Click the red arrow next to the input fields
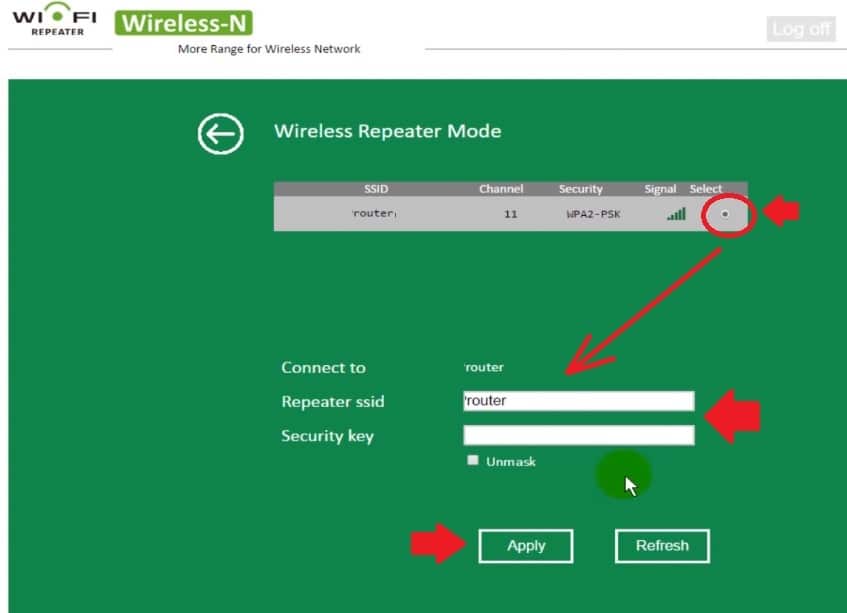The image size is (847, 613). pyautogui.click(x=733, y=416)
